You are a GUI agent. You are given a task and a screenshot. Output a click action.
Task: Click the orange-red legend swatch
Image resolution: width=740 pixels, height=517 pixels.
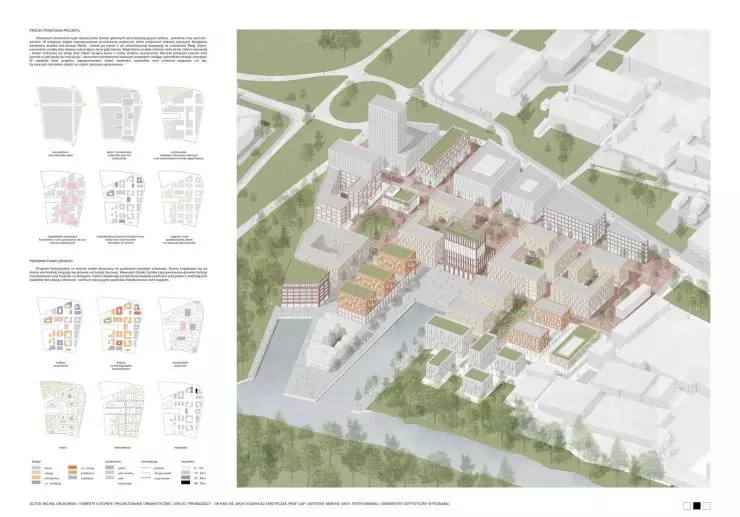coord(73,467)
